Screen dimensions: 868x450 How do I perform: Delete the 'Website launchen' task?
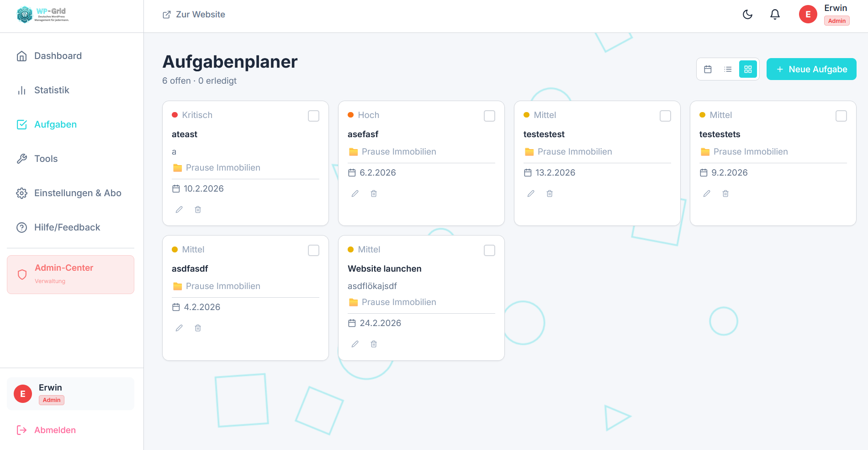[374, 344]
